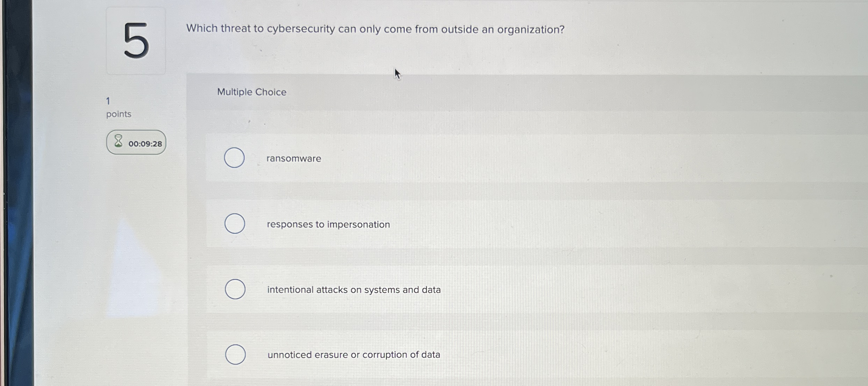Click the intentional attacks answer text
The image size is (868, 386).
[x=354, y=290]
